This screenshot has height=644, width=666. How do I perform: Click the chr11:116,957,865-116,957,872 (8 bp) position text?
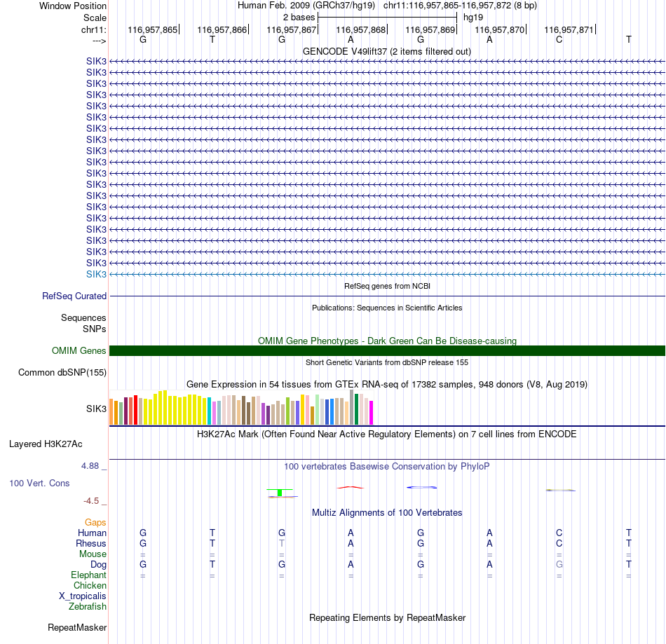[x=460, y=6]
